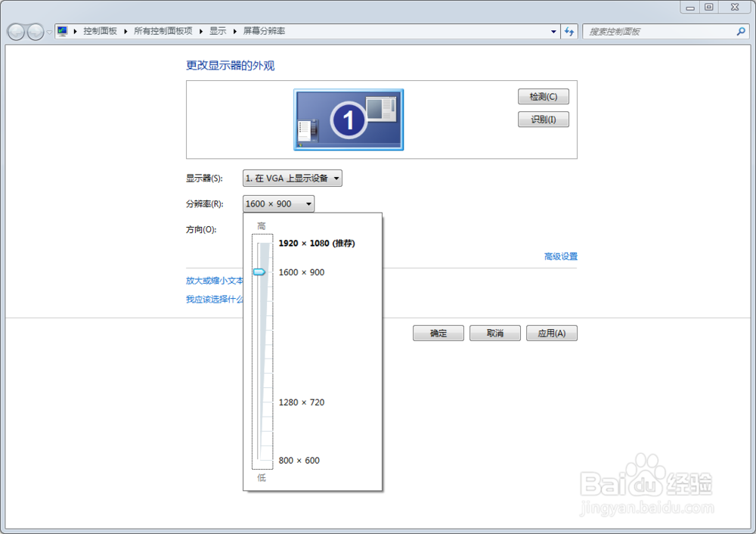Choose 1280 × 720 resolution label
The image size is (756, 534).
302,402
